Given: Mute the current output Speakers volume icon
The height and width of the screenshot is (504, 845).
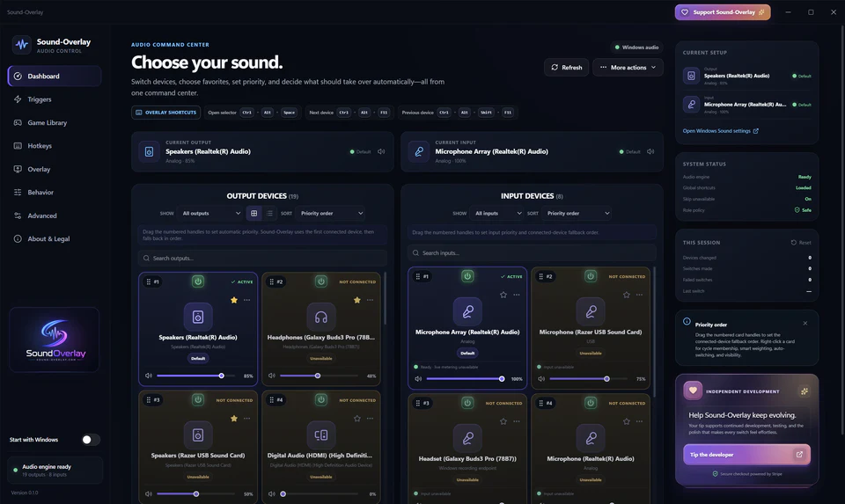Looking at the screenshot, I should click(x=381, y=151).
